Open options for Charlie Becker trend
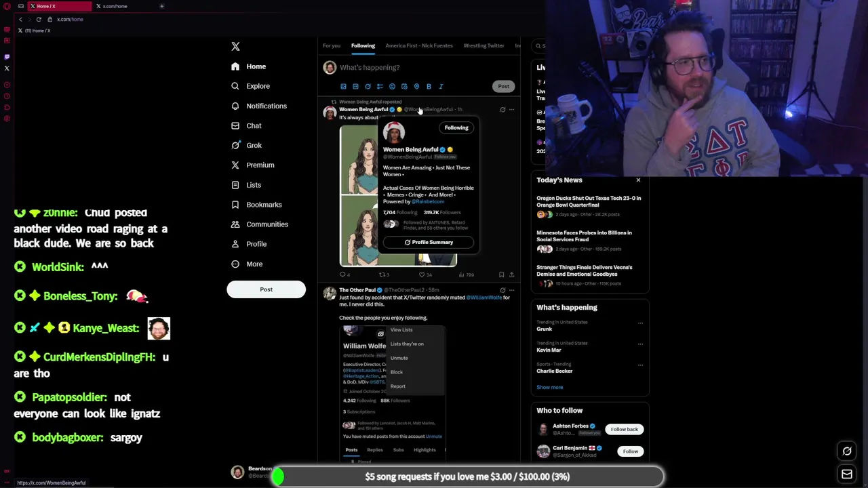Image resolution: width=868 pixels, height=488 pixels. pyautogui.click(x=640, y=365)
